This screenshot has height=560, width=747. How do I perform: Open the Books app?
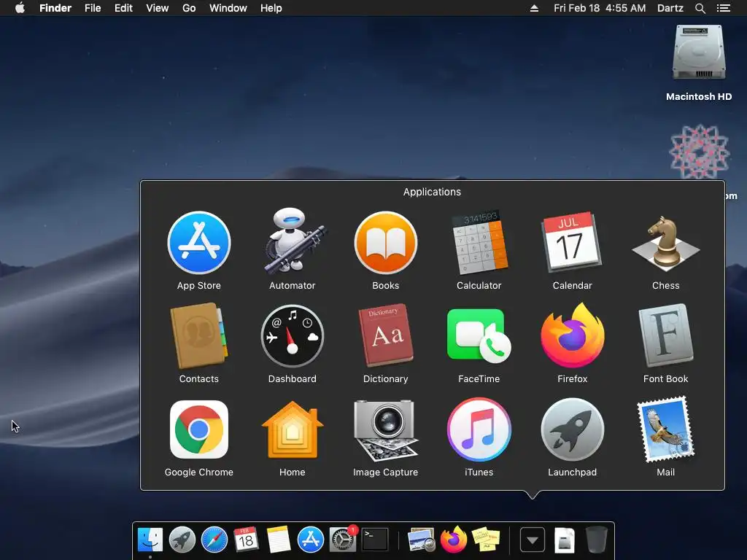click(x=385, y=243)
